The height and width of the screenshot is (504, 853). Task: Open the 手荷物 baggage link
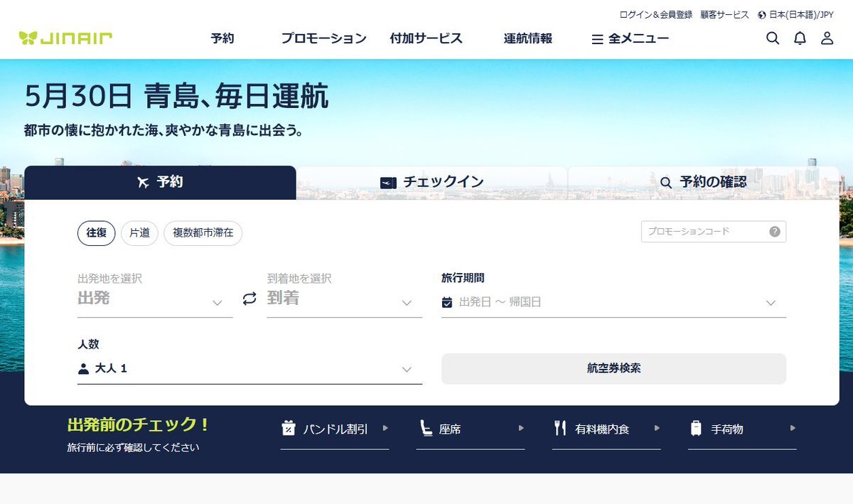click(742, 429)
